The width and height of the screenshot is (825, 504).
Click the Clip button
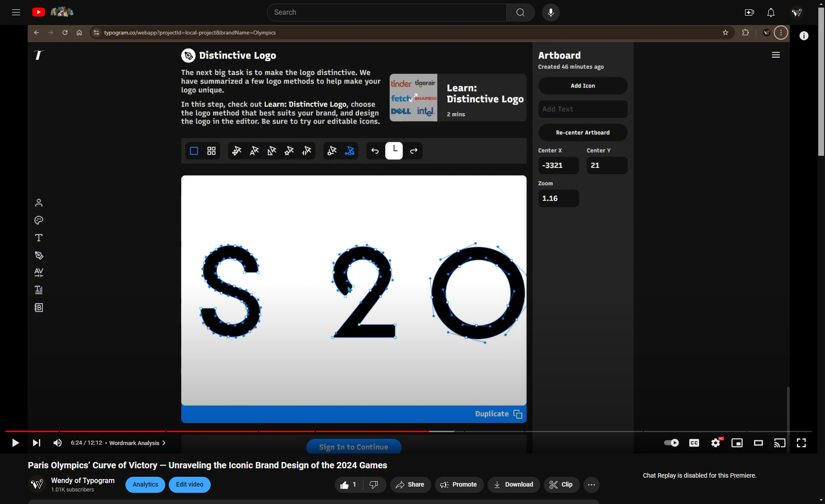click(562, 485)
